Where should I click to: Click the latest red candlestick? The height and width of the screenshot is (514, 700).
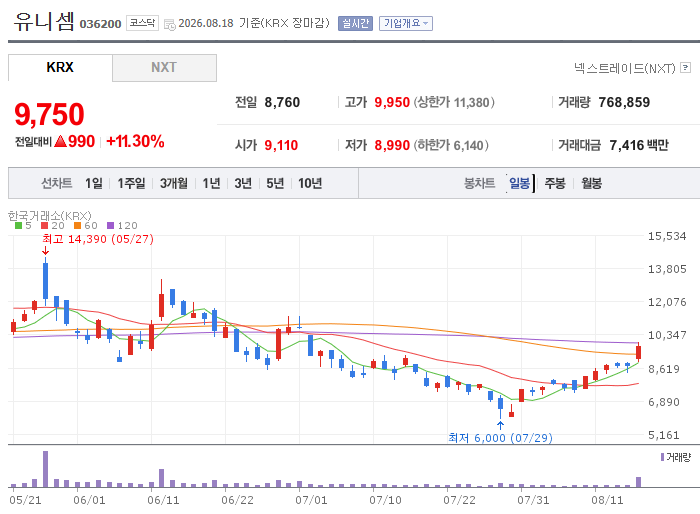[x=638, y=352]
